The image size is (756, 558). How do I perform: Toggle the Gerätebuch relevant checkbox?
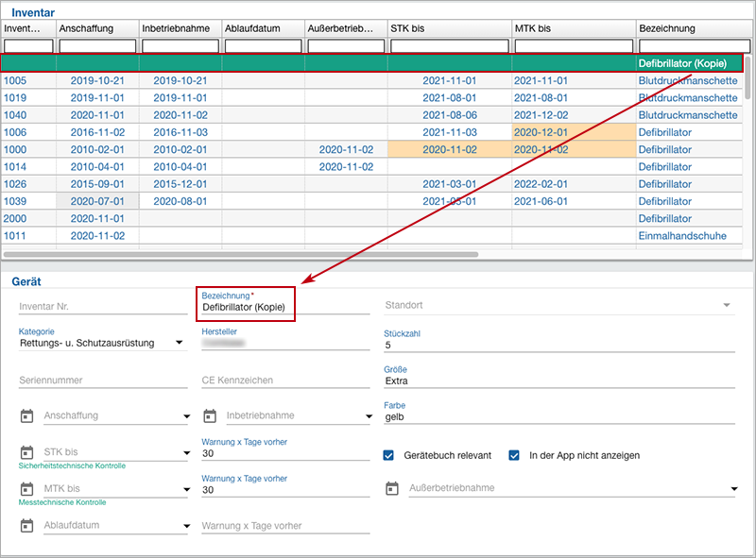coord(388,455)
